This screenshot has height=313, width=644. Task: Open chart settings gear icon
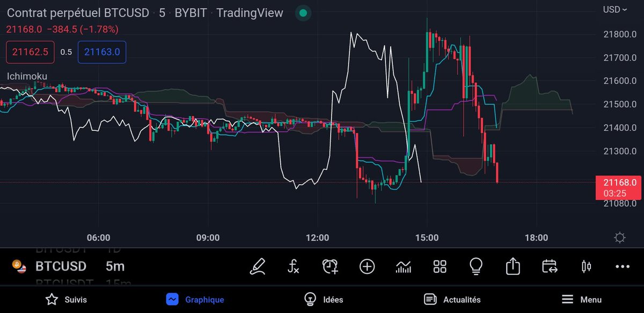pyautogui.click(x=620, y=237)
